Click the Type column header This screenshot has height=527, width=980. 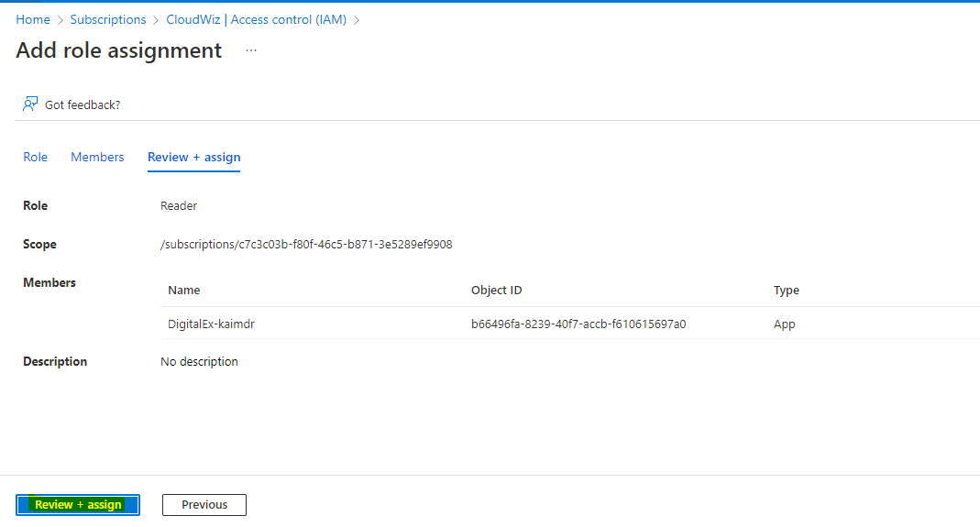pos(786,290)
